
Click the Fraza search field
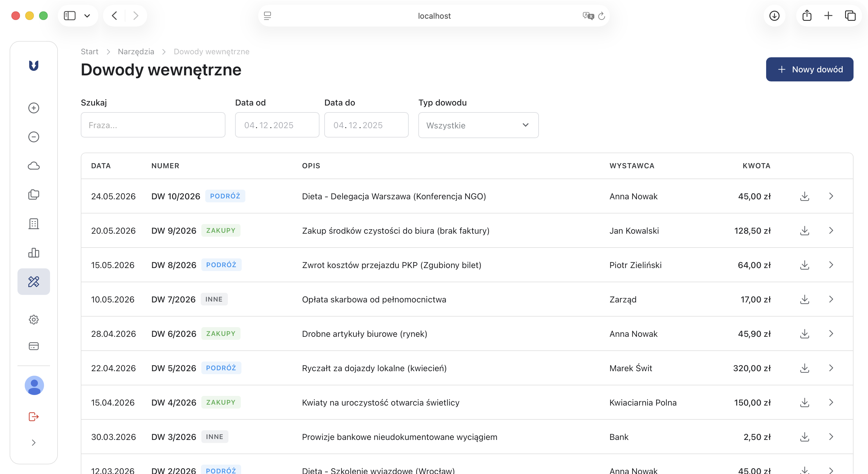click(153, 125)
